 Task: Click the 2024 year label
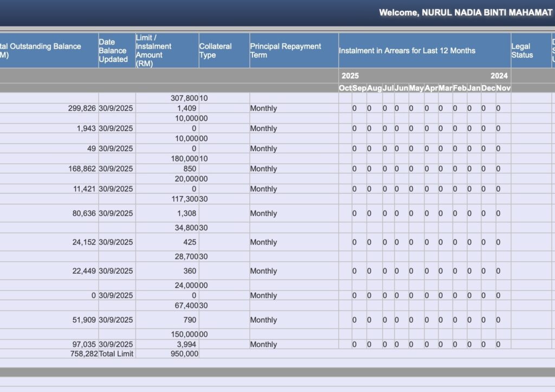click(499, 76)
